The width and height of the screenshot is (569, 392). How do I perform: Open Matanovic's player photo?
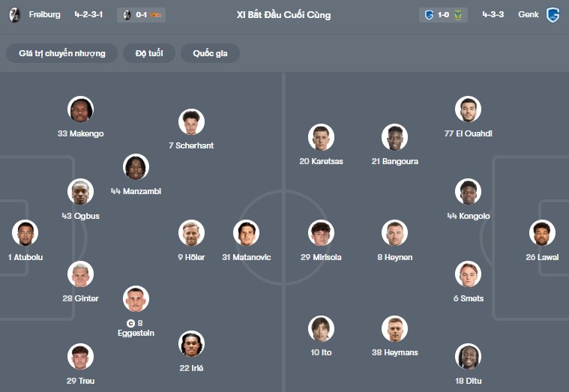246,233
